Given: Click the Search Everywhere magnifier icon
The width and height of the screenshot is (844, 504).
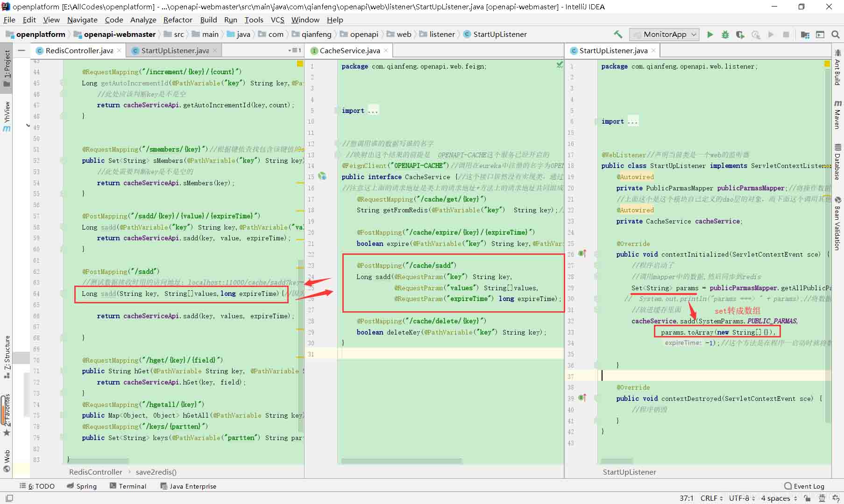Looking at the screenshot, I should click(836, 35).
